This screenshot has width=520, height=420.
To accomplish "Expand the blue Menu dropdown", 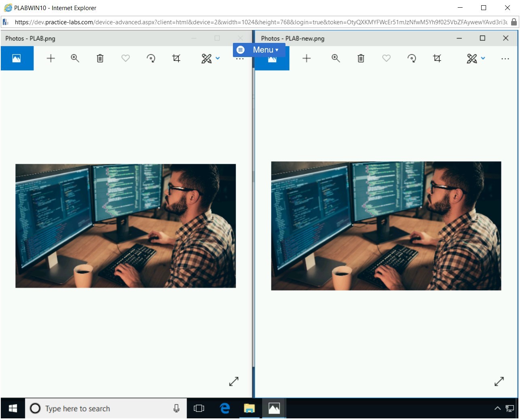I will point(259,50).
